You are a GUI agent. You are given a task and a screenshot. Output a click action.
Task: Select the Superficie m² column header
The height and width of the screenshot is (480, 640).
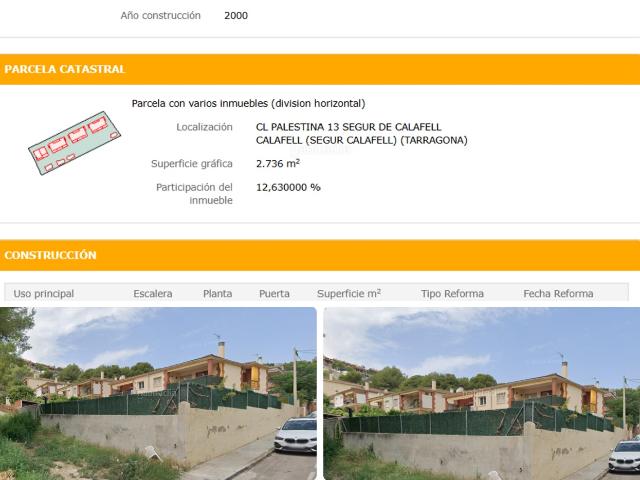(349, 293)
